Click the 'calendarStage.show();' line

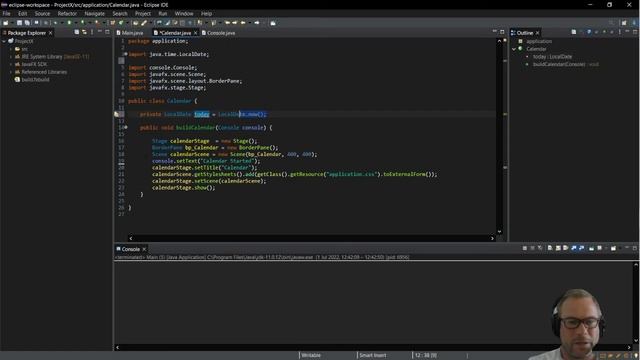pos(183,188)
